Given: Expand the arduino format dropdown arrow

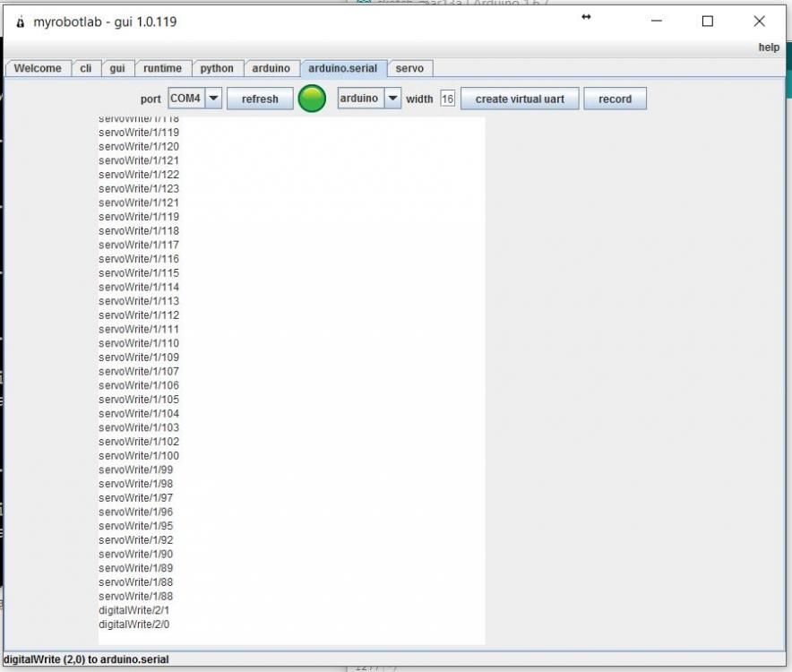Looking at the screenshot, I should pyautogui.click(x=392, y=98).
